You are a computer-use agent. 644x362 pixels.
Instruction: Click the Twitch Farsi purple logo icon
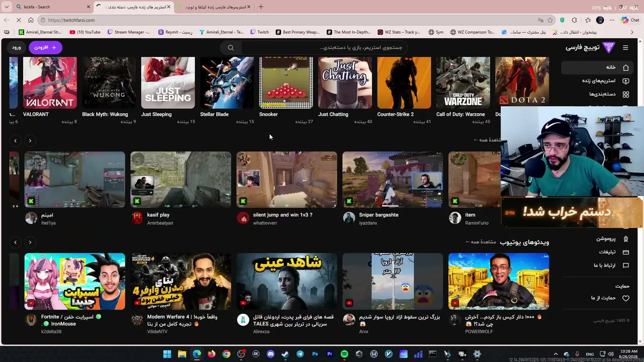coord(609,47)
